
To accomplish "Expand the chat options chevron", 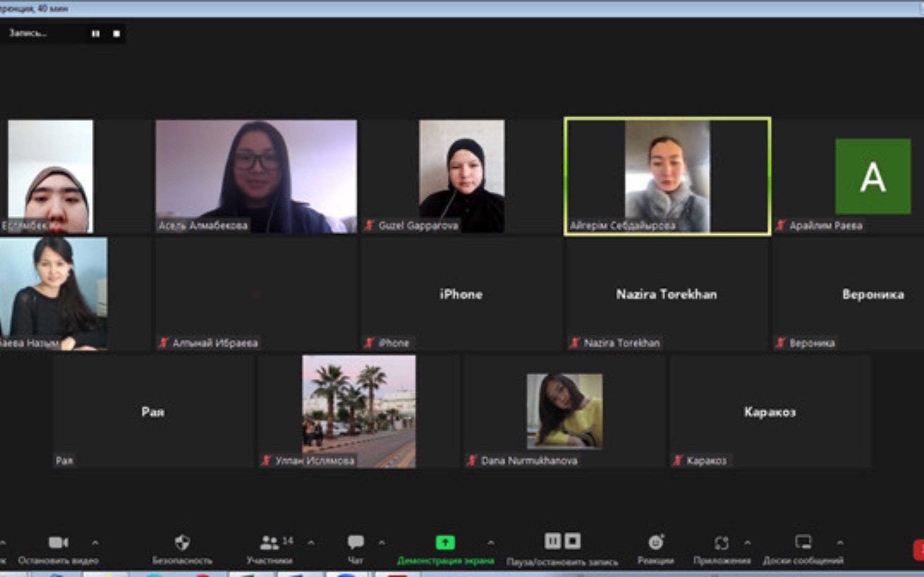I will (x=382, y=543).
